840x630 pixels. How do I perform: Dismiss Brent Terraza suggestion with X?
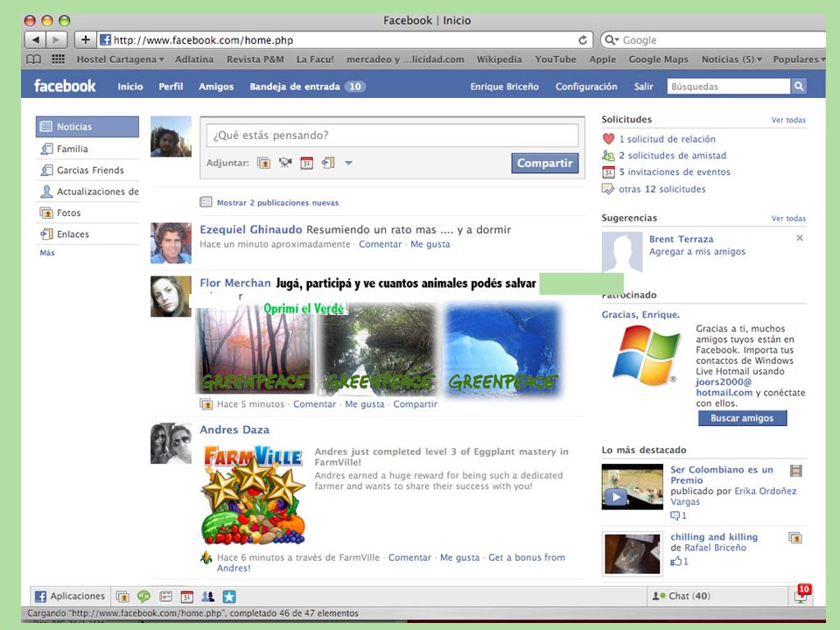coord(799,238)
